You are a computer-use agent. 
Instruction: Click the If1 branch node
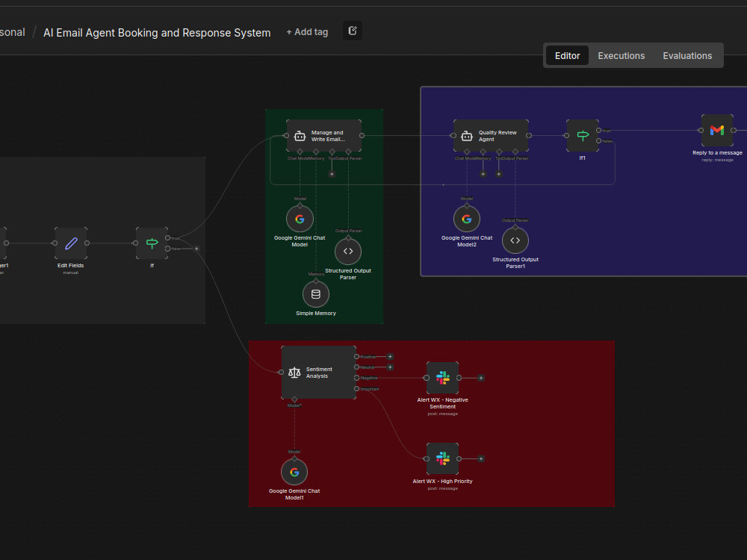click(582, 136)
